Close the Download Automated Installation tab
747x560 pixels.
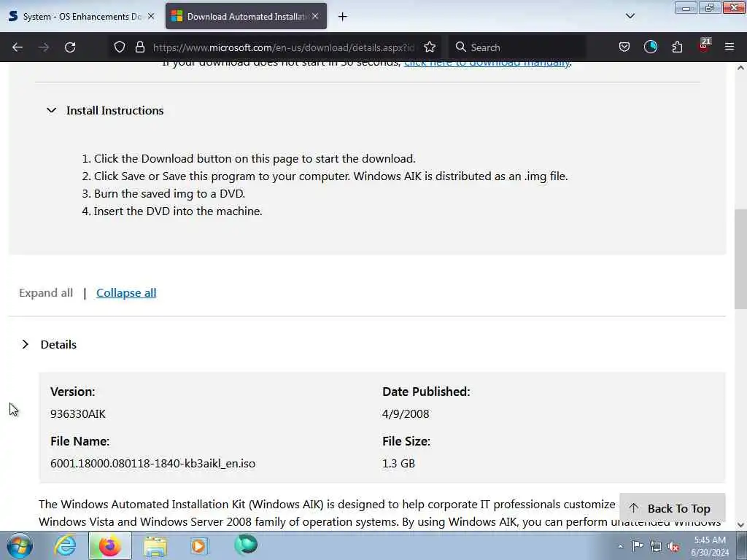(x=315, y=16)
